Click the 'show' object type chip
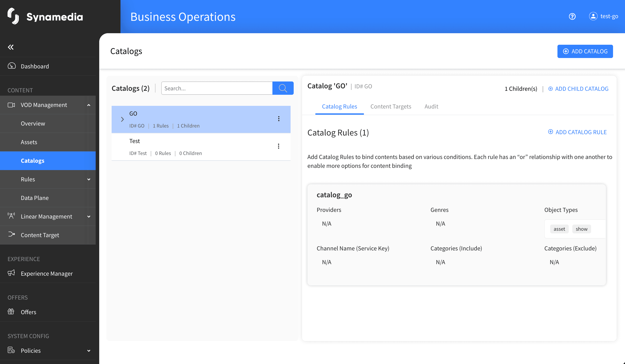Viewport: 625px width, 364px height. [x=581, y=229]
